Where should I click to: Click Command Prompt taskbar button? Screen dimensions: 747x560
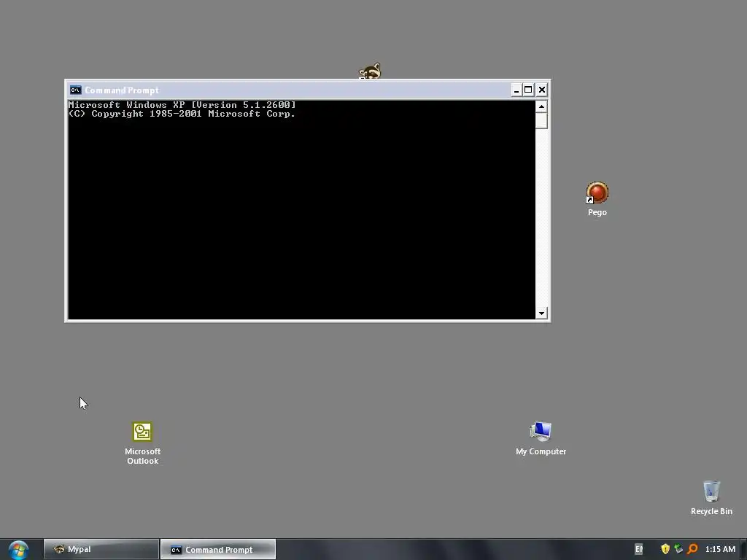coord(217,549)
